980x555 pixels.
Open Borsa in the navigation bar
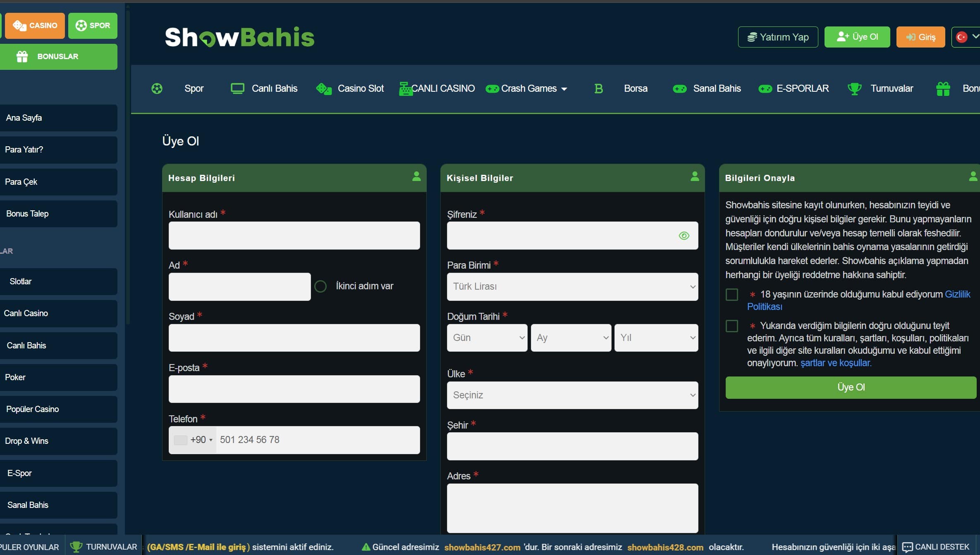[636, 88]
